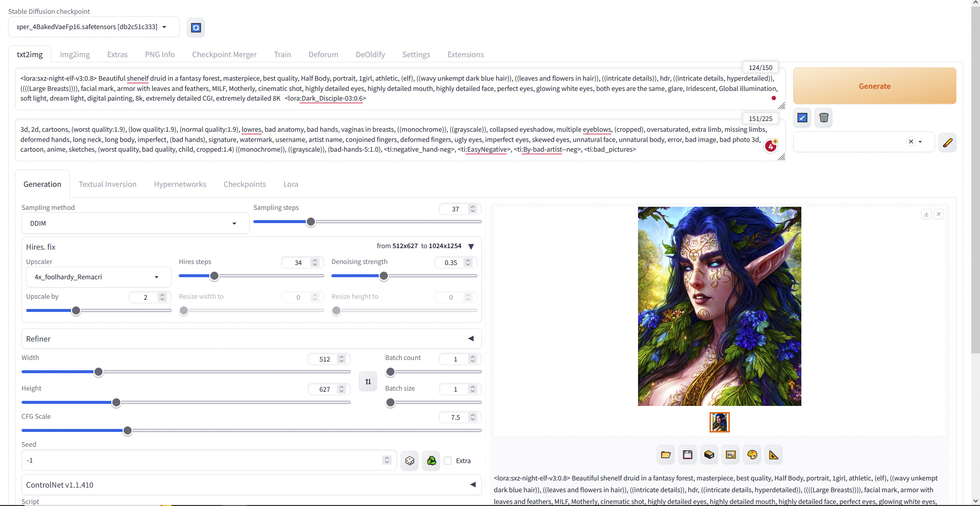Switch to Textual Inversion tab

tap(108, 184)
